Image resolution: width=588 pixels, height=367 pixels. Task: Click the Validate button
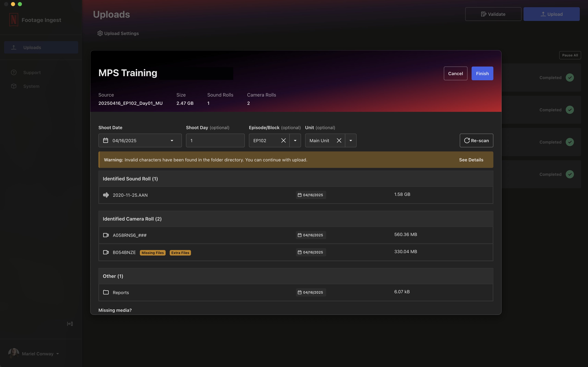click(x=493, y=14)
